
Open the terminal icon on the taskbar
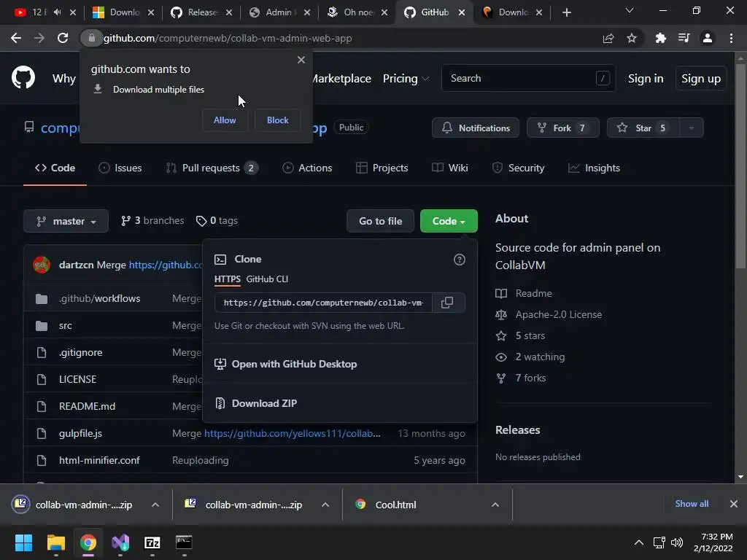(x=184, y=542)
